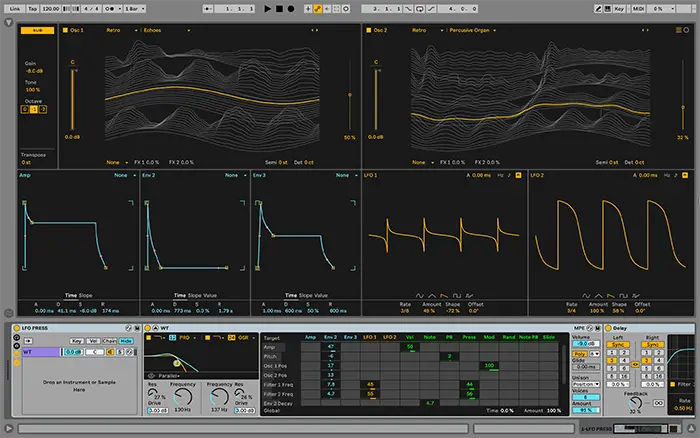Start playback with the Play button
This screenshot has width=700, height=438.
(267, 8)
